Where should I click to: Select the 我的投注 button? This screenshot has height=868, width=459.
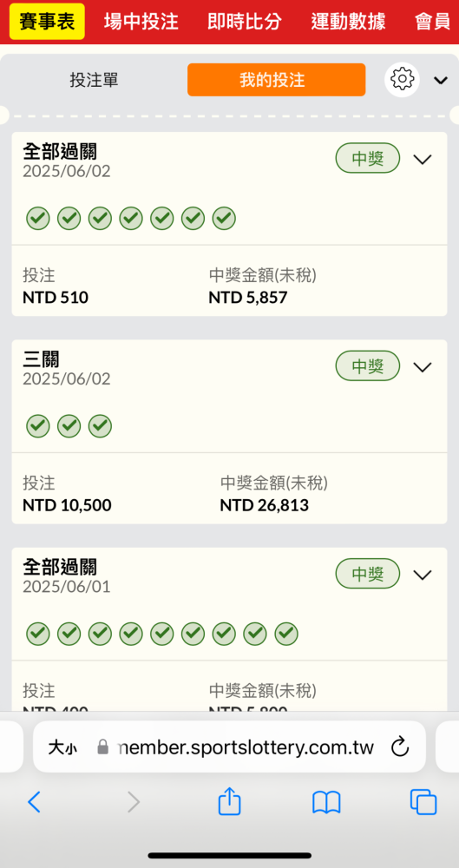click(x=276, y=80)
